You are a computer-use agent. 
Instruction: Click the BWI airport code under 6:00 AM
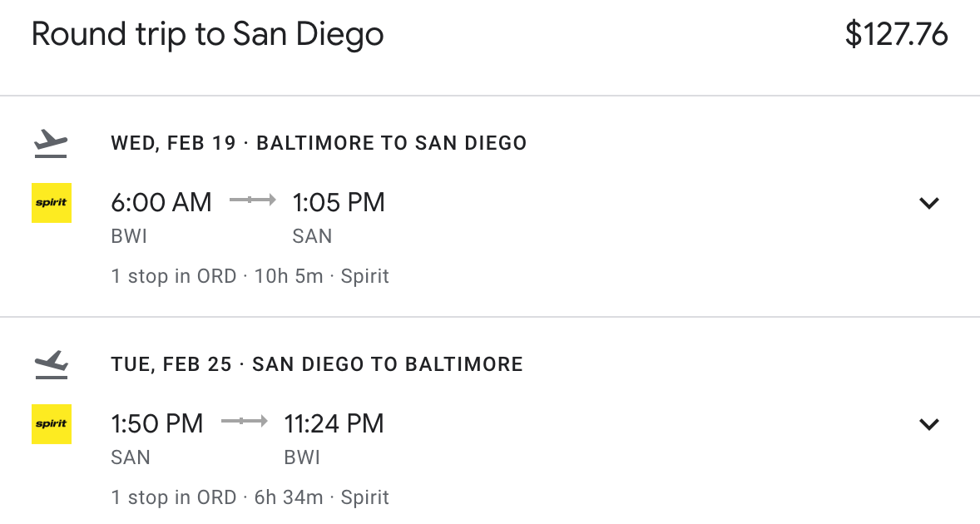129,236
